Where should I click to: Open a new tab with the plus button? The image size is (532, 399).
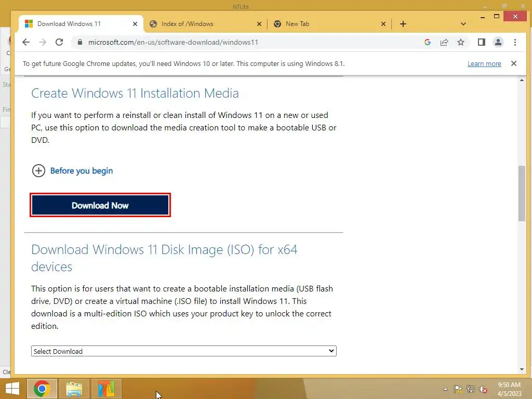tap(403, 24)
